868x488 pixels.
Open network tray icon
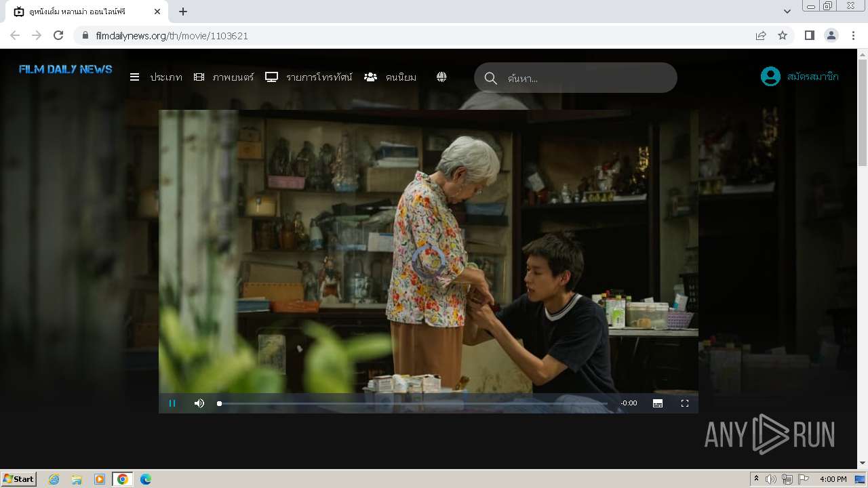787,479
